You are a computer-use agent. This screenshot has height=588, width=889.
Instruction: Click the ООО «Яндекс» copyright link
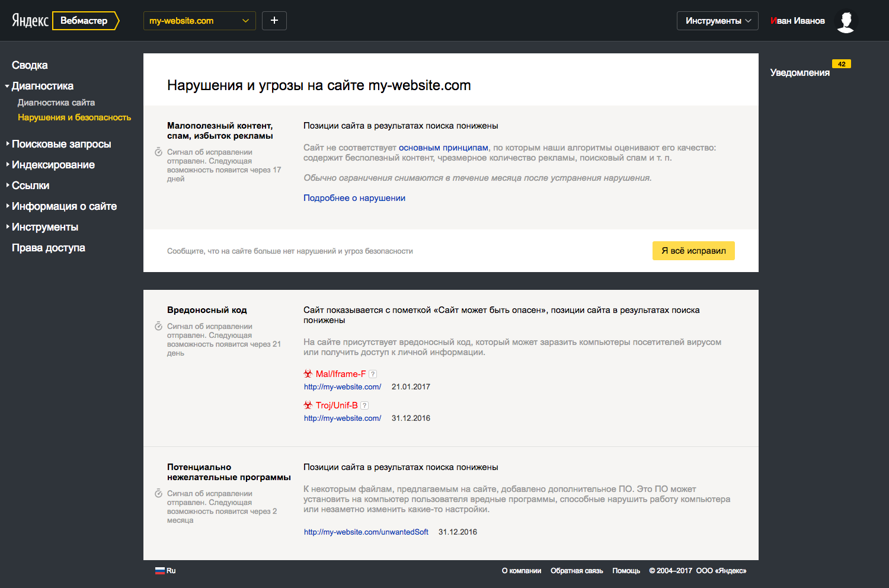pos(721,571)
